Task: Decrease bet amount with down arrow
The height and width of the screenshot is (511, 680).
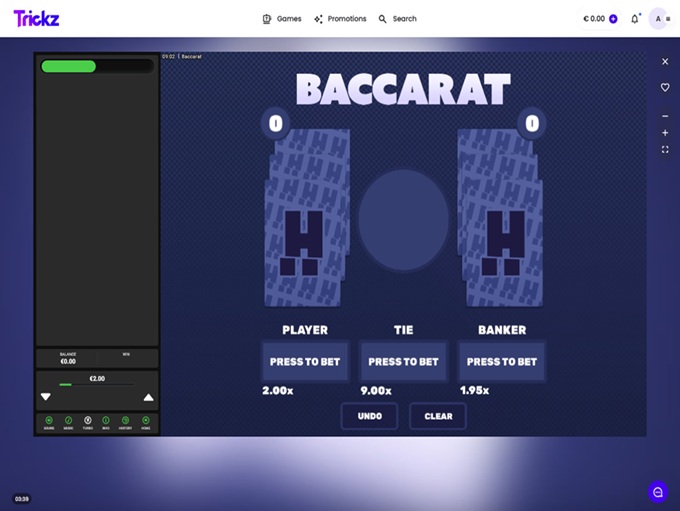Action: click(x=46, y=397)
